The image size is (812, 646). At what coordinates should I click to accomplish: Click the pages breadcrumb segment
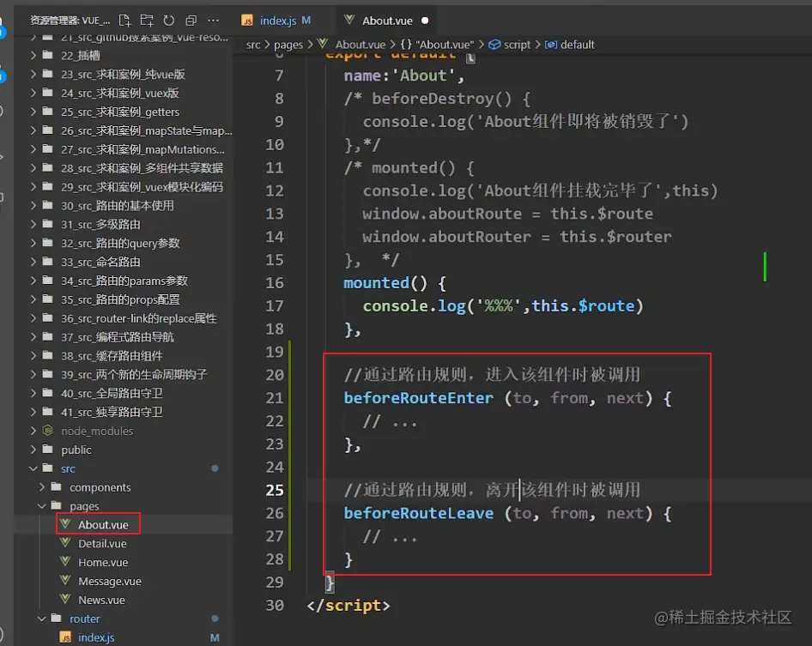[288, 45]
